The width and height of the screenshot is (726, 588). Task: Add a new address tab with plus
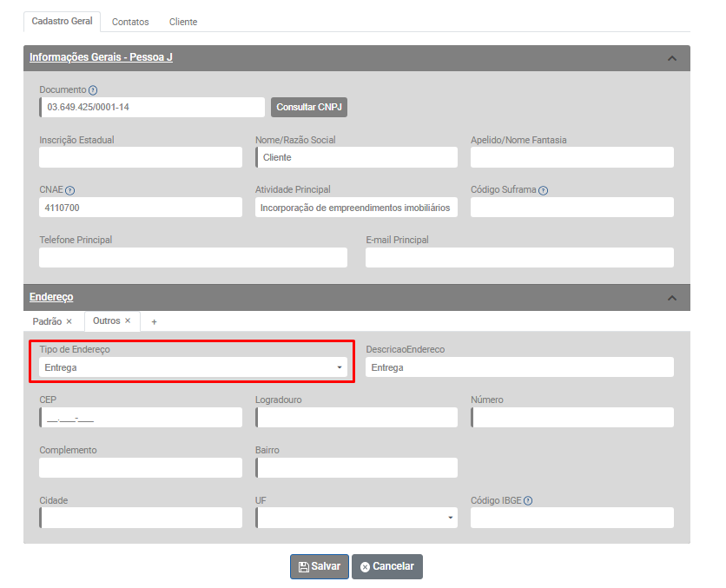[x=155, y=321]
